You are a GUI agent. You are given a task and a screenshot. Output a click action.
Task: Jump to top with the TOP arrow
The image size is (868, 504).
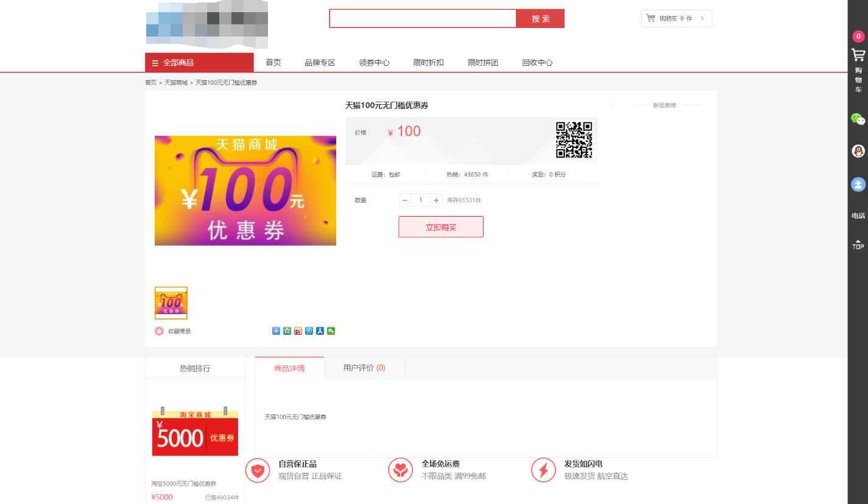pyautogui.click(x=858, y=244)
